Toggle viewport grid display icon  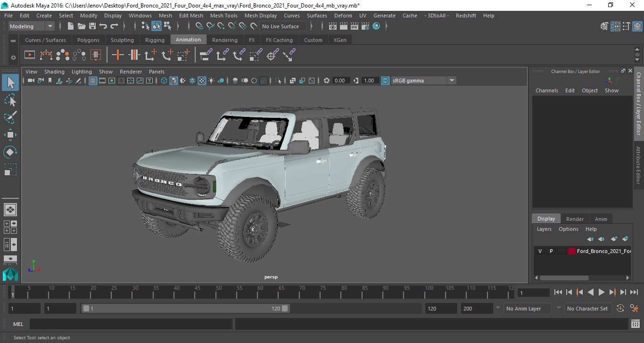[x=93, y=81]
